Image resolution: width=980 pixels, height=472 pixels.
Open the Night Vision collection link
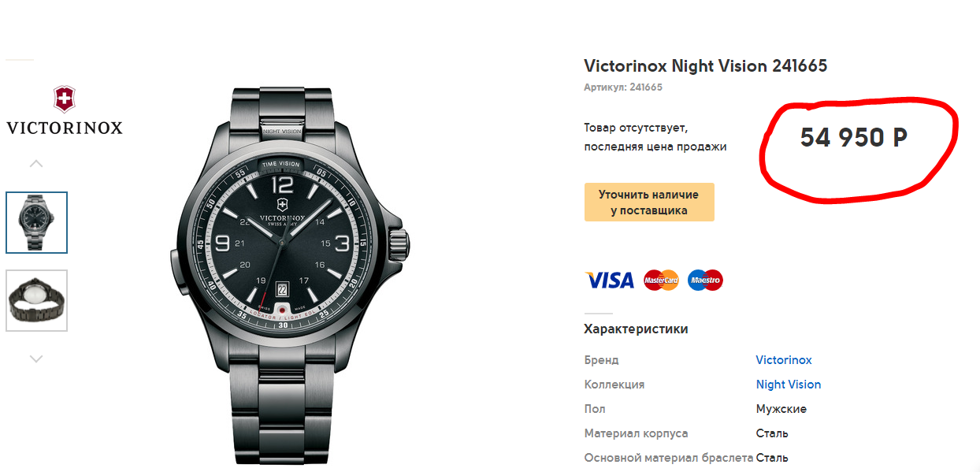(x=789, y=385)
